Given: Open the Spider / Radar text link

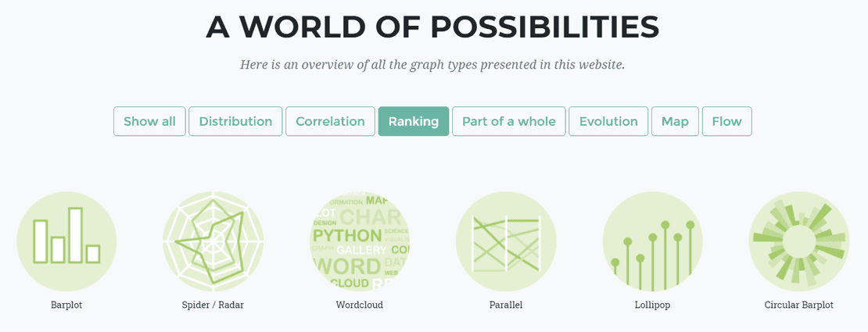Looking at the screenshot, I should 213,305.
